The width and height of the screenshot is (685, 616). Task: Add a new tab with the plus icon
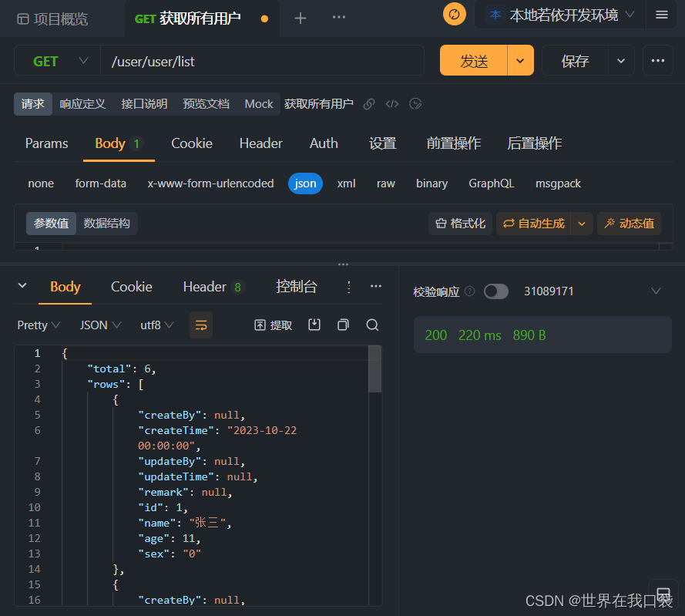pos(301,18)
